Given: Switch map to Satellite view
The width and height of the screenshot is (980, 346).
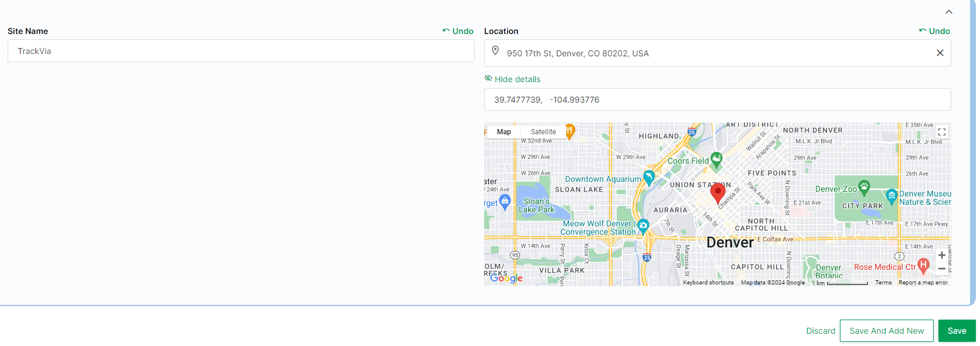Looking at the screenshot, I should click(x=543, y=132).
